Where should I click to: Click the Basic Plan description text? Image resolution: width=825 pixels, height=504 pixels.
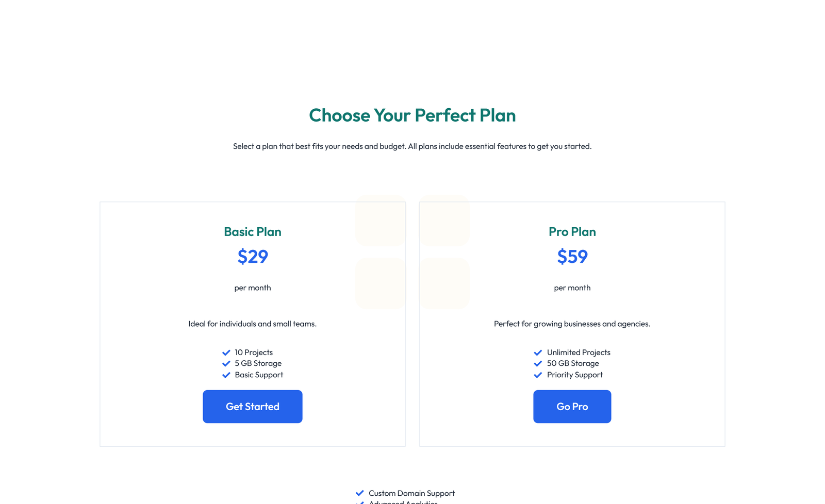pyautogui.click(x=252, y=324)
